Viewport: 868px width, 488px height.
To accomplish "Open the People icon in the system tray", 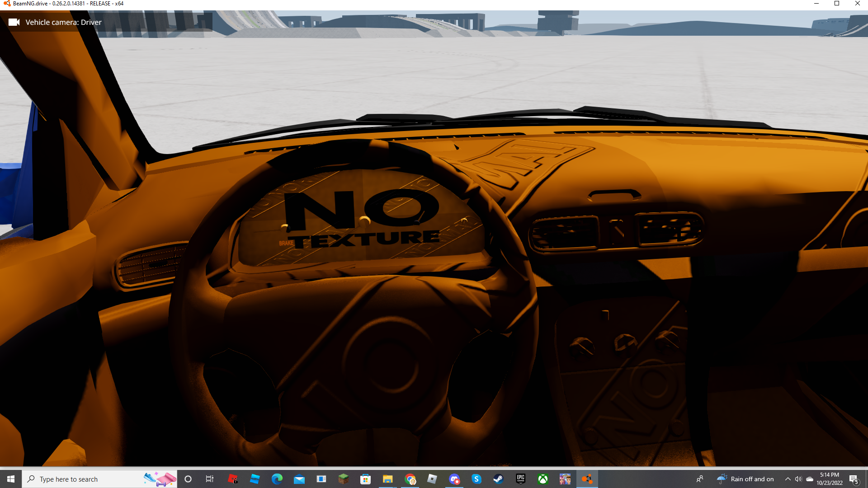I will 700,479.
